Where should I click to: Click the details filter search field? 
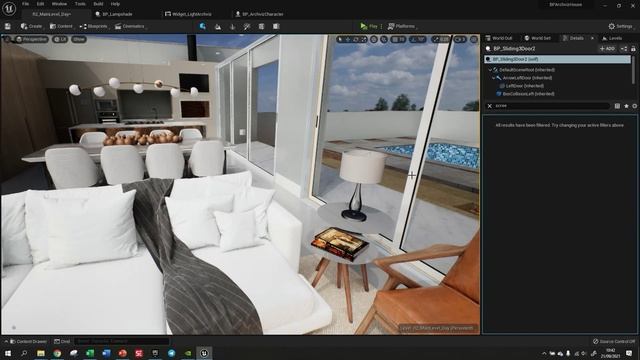coord(552,106)
